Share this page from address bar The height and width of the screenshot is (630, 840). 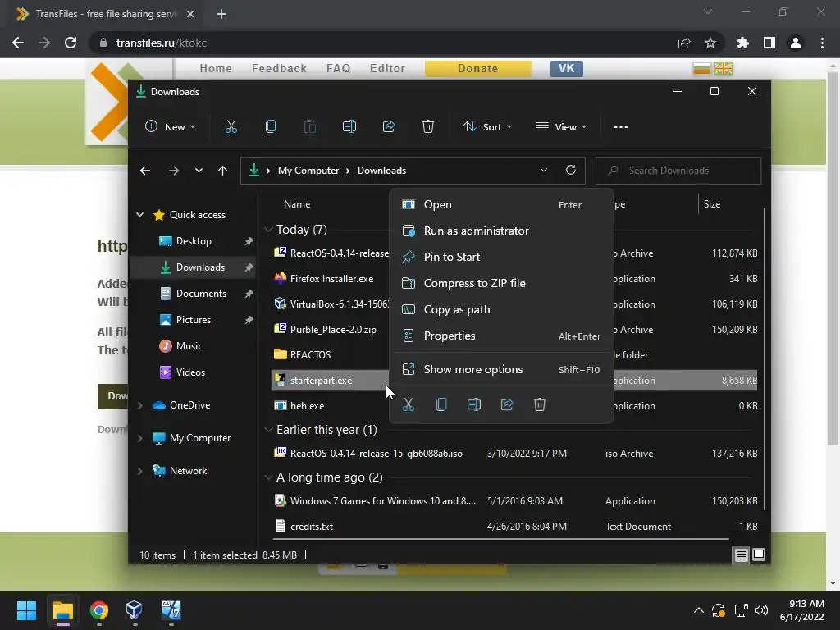683,43
